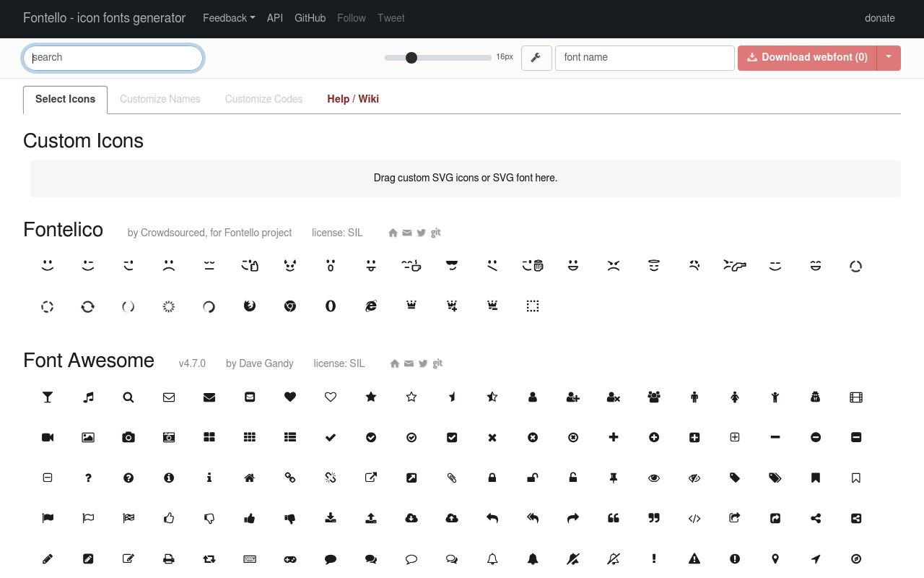The height and width of the screenshot is (578, 924).
Task: Select the flag icon in Font Awesome
Action: tap(47, 518)
